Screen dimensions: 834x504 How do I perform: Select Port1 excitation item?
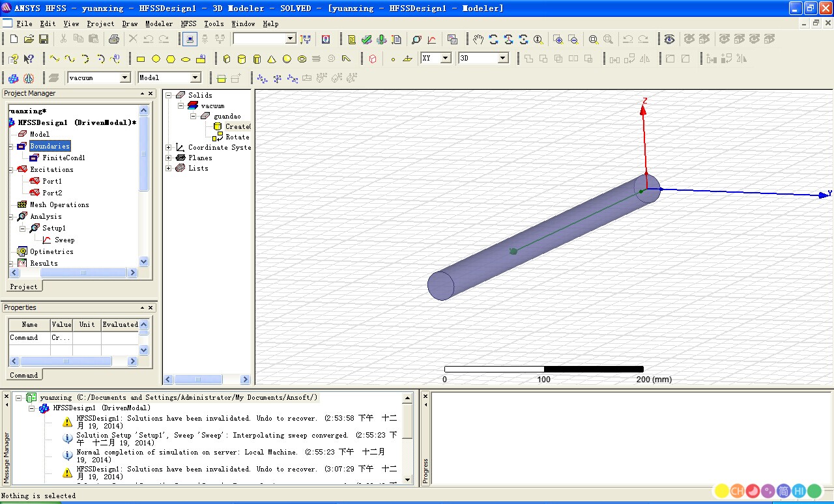pos(52,181)
